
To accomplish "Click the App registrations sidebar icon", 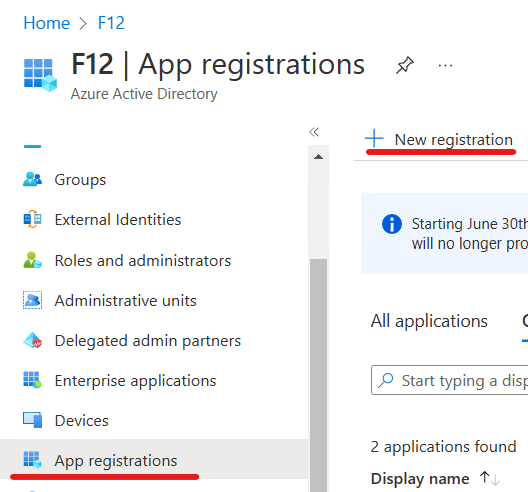I will [x=32, y=460].
